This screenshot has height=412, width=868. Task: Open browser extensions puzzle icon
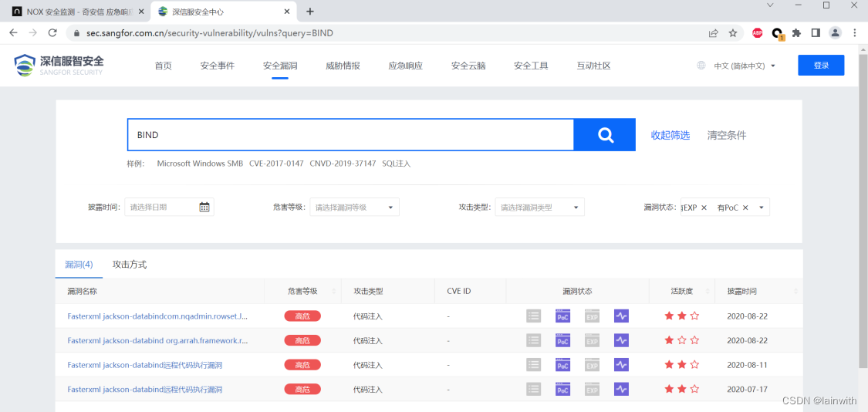tap(796, 33)
